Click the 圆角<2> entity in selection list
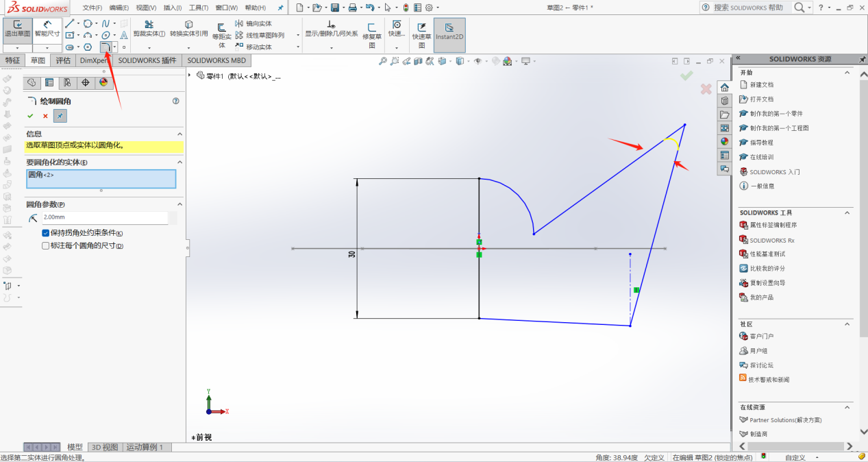The width and height of the screenshot is (868, 462). tap(42, 175)
